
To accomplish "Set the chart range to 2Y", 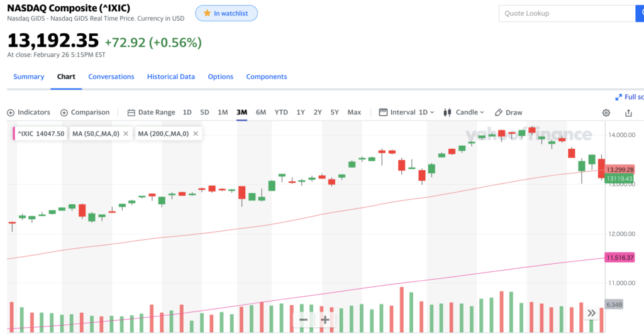I will pos(318,112).
